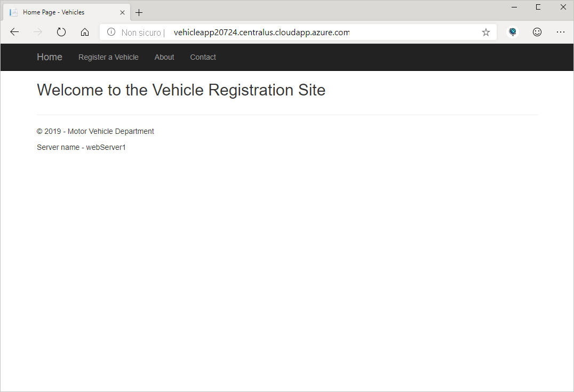Viewport: 574px width, 392px height.
Task: Add the page to favorites with the star
Action: pyautogui.click(x=485, y=32)
